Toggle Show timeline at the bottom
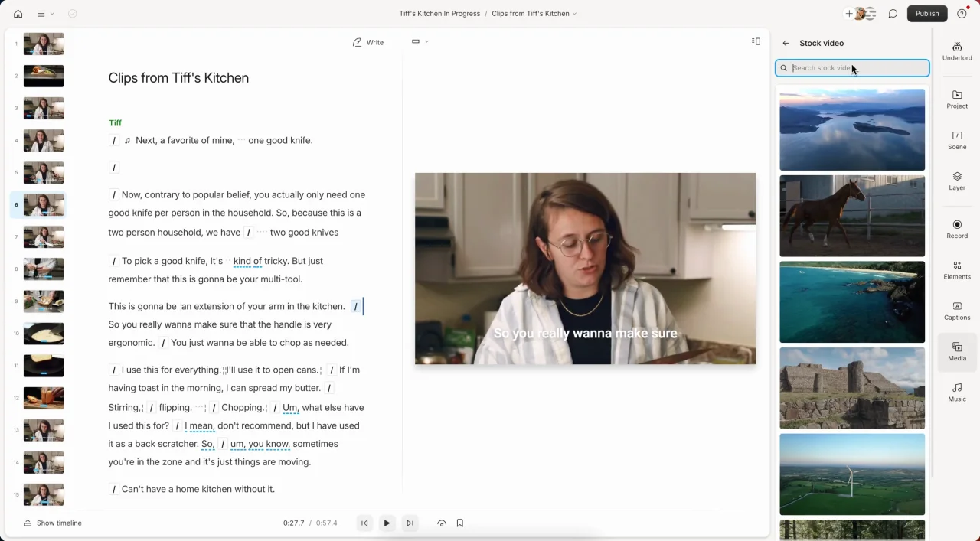 click(53, 523)
